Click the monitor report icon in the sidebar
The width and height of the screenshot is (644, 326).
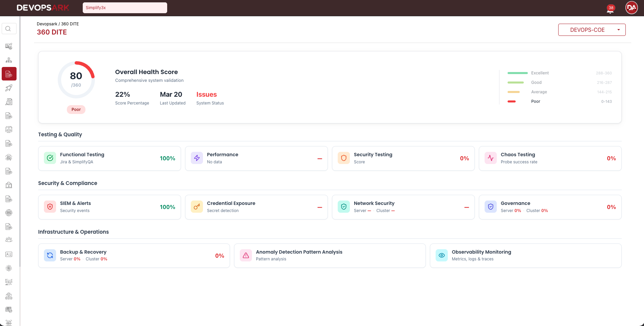[9, 130]
